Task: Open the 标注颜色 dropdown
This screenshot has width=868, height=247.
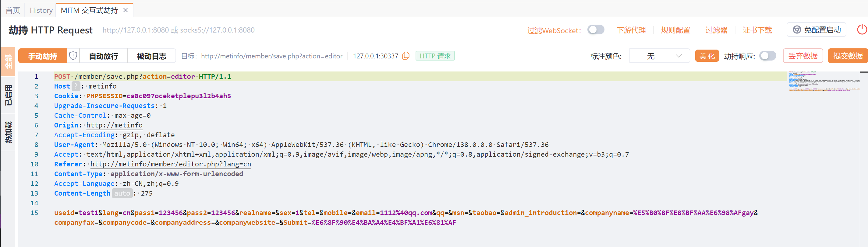Action: pos(659,56)
